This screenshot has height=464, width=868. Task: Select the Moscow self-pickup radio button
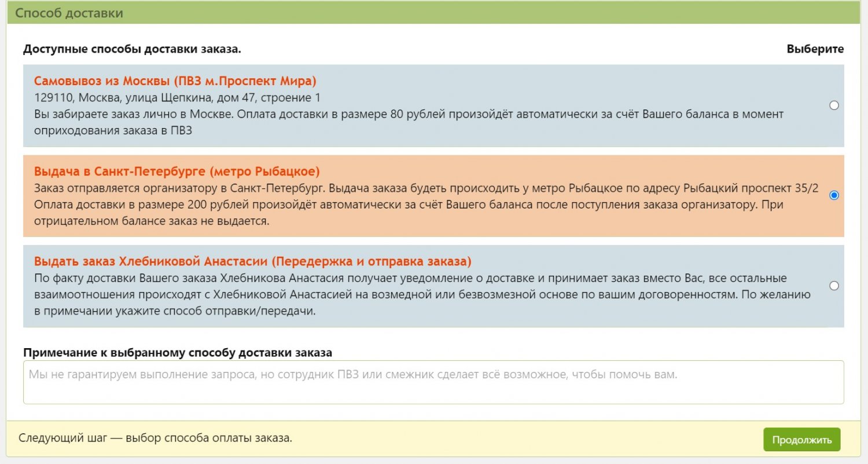(834, 105)
